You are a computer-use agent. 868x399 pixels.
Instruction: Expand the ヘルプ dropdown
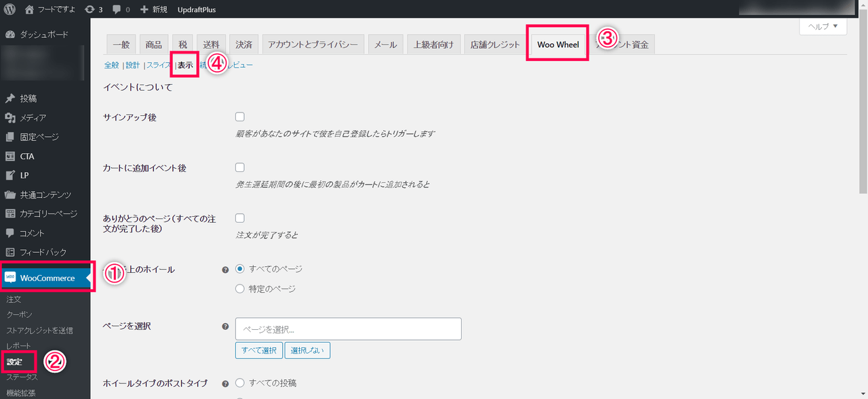(x=823, y=26)
